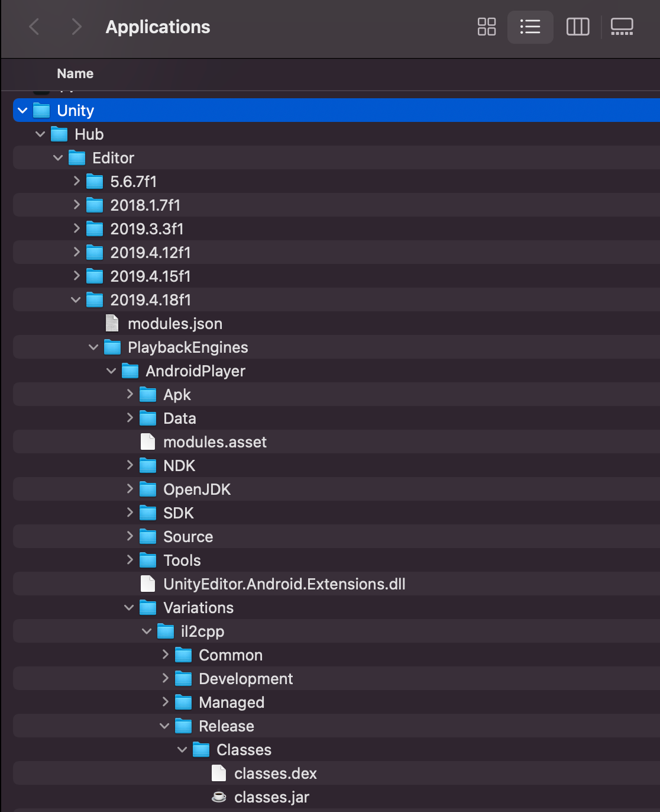Expand the 2019.4.15f1 folder
This screenshot has width=660, height=812.
click(x=76, y=276)
